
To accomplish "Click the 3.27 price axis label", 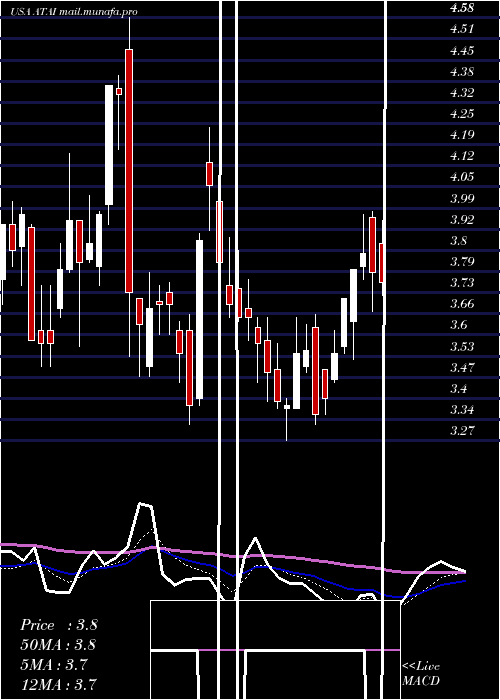I will click(x=462, y=430).
